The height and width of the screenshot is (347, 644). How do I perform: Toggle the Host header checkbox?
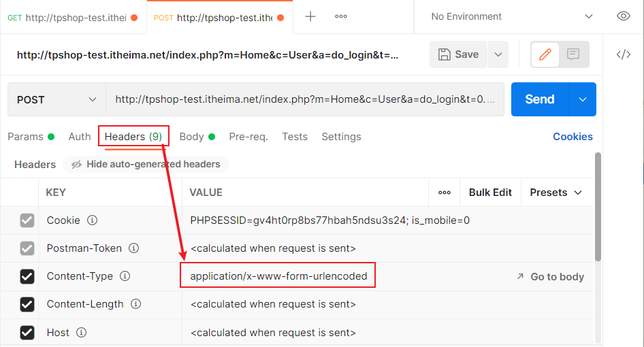click(x=27, y=333)
